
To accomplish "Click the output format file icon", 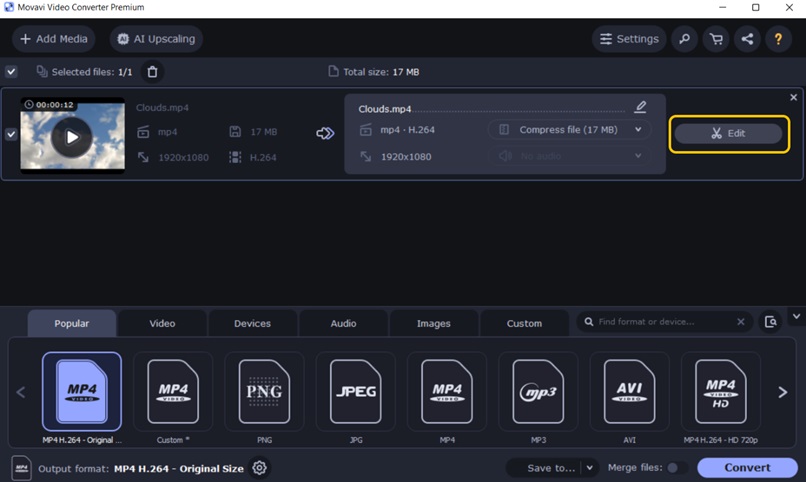I will [22, 468].
